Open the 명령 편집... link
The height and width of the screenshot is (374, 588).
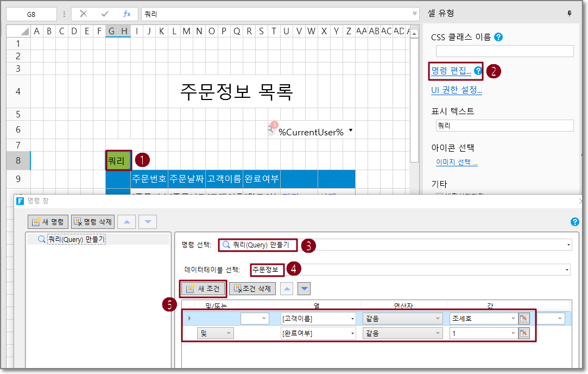click(x=451, y=70)
